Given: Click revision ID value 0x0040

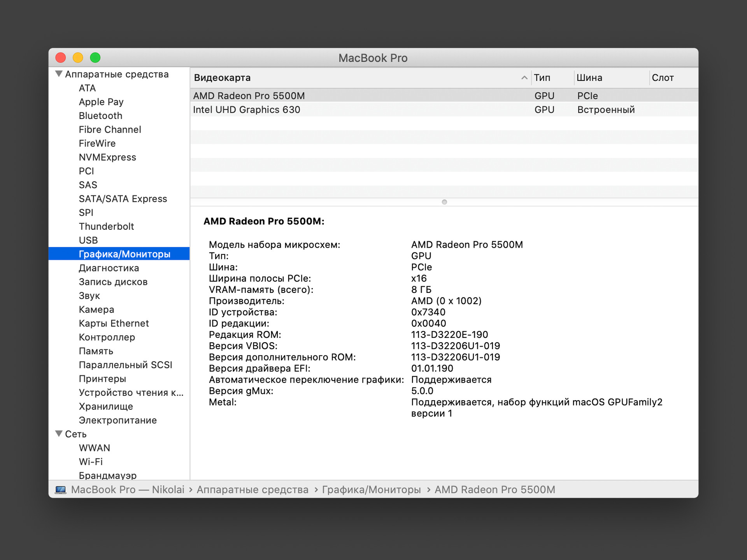Looking at the screenshot, I should (429, 324).
